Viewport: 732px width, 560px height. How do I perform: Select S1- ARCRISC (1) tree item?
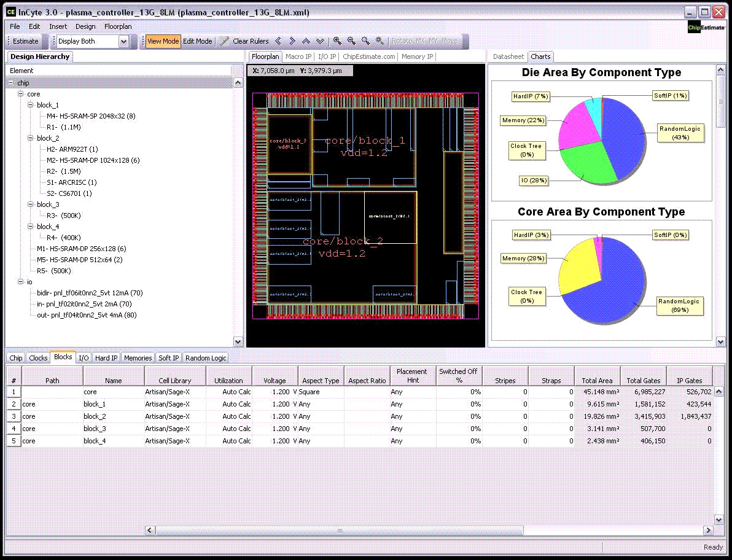(71, 182)
